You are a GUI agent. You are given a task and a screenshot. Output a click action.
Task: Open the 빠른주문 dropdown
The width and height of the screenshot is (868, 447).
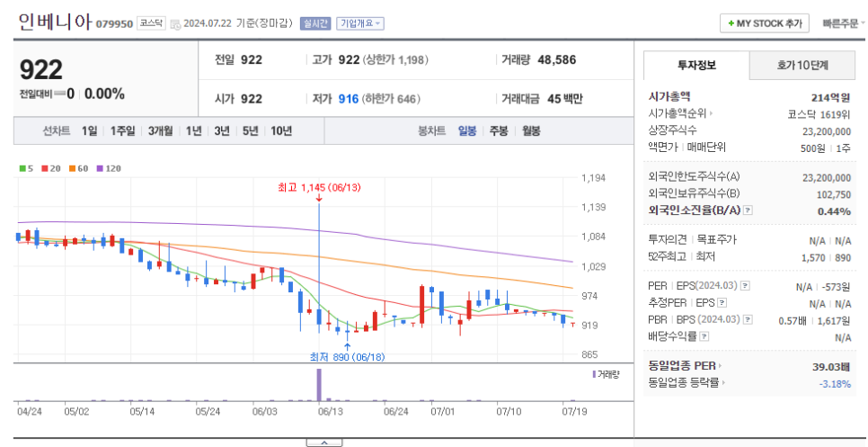coord(844,23)
